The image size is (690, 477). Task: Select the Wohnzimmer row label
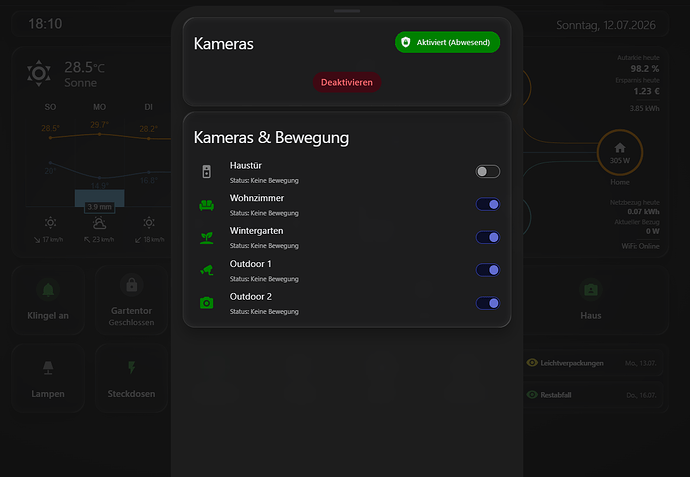[257, 198]
